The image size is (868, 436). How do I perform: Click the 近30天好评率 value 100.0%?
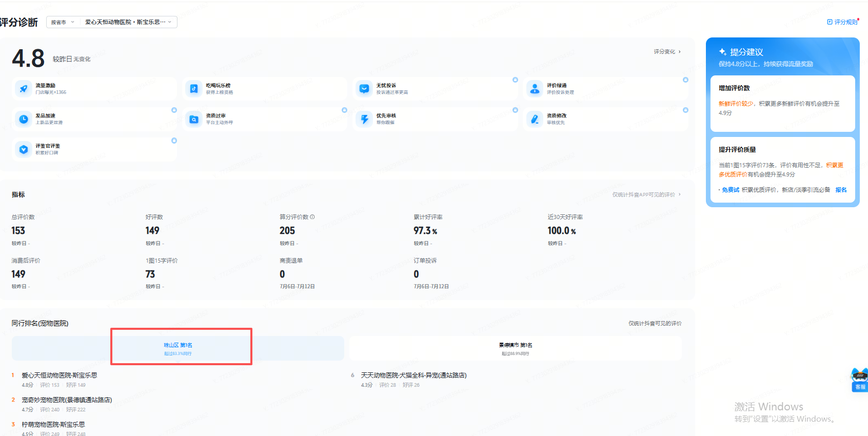562,231
